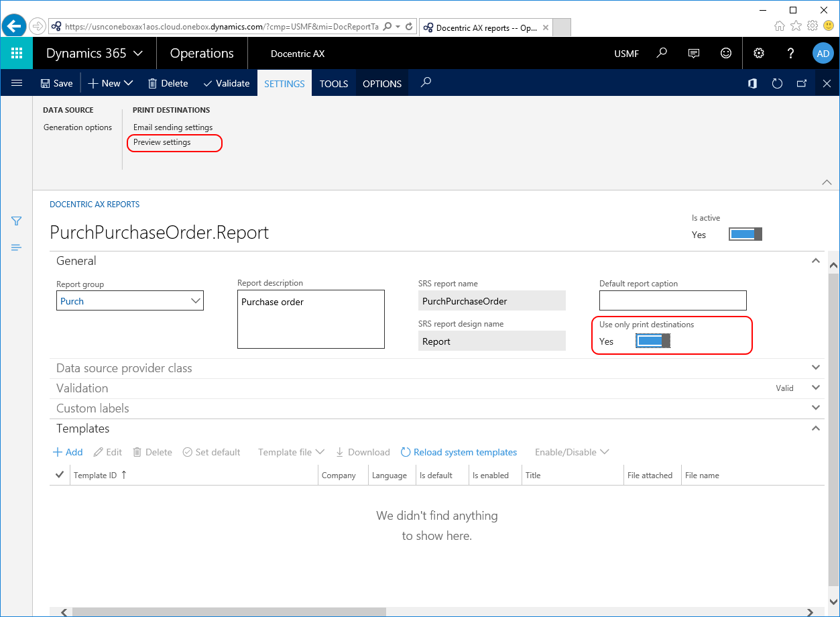840x617 pixels.
Task: Open in Office using the Office icon
Action: click(753, 83)
